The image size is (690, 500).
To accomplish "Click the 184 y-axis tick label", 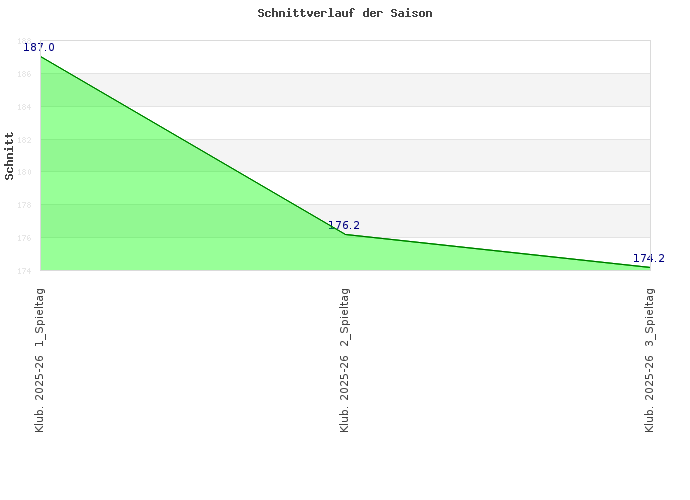I will point(26,107).
